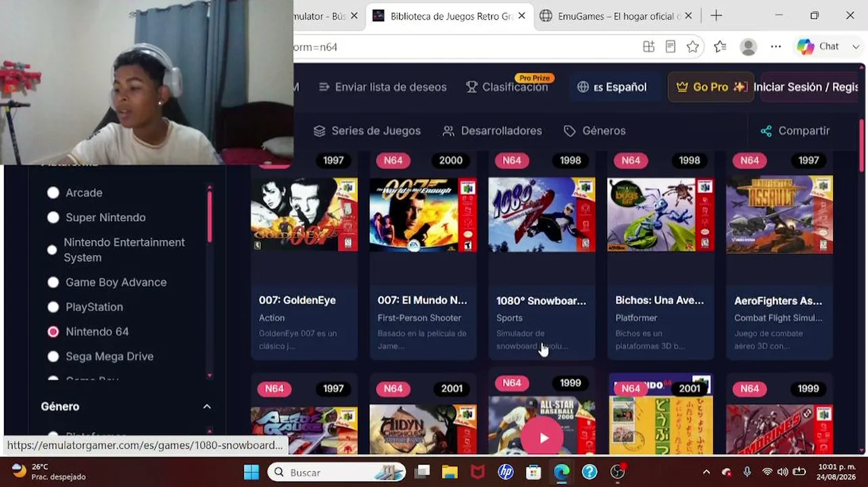Show hidden system tray icons

[706, 472]
